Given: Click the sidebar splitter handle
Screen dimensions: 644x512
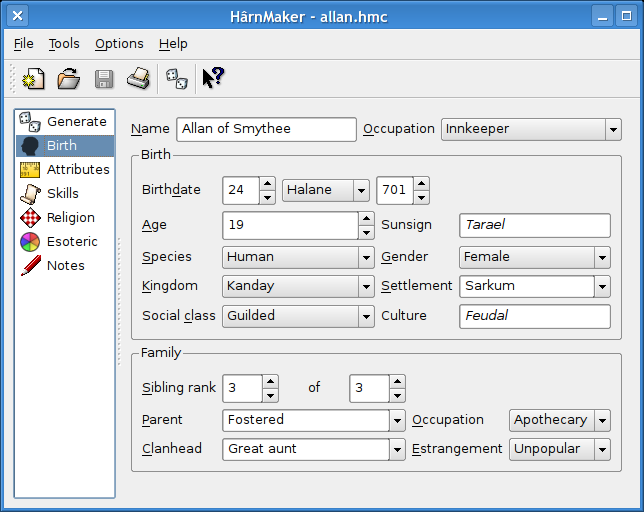Looking at the screenshot, I should click(119, 302).
